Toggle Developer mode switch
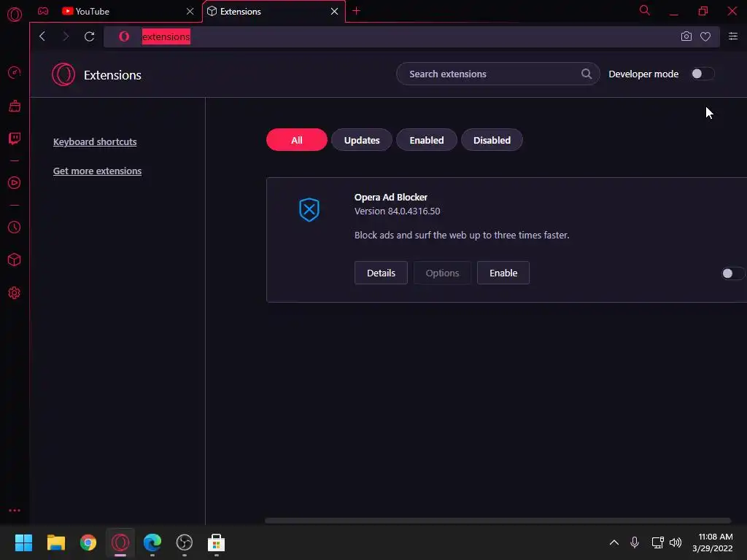Image resolution: width=747 pixels, height=560 pixels. point(703,74)
